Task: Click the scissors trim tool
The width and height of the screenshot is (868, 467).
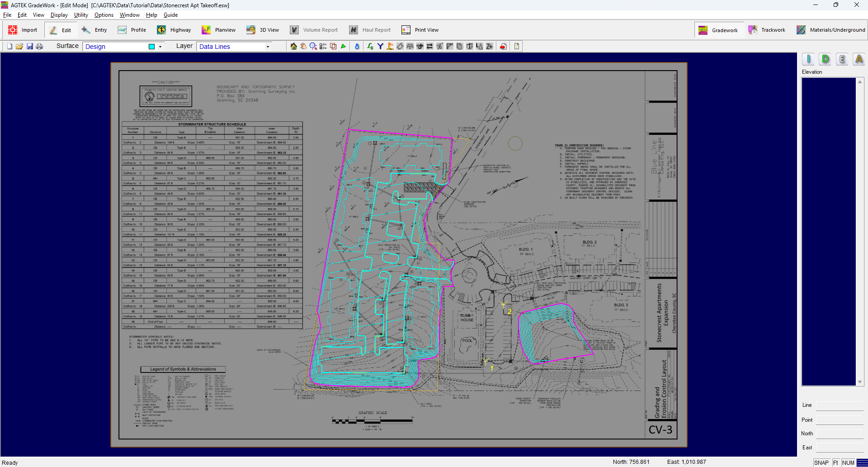Action: click(439, 46)
